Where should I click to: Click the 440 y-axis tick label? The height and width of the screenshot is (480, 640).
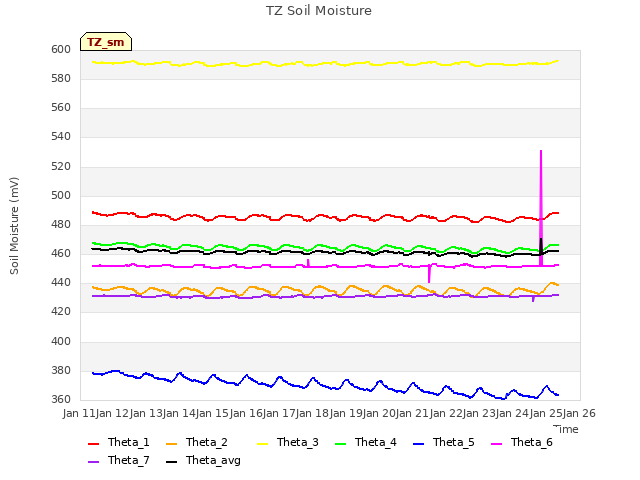(61, 282)
